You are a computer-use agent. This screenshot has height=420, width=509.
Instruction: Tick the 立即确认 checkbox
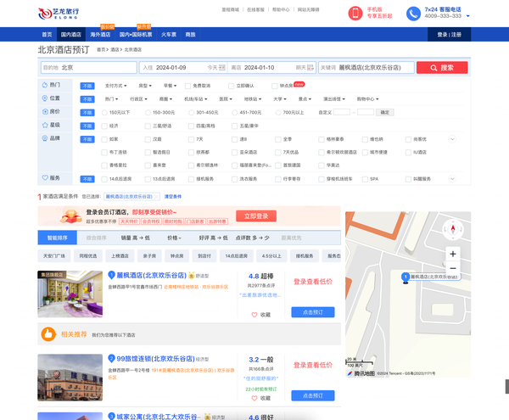[x=231, y=86]
